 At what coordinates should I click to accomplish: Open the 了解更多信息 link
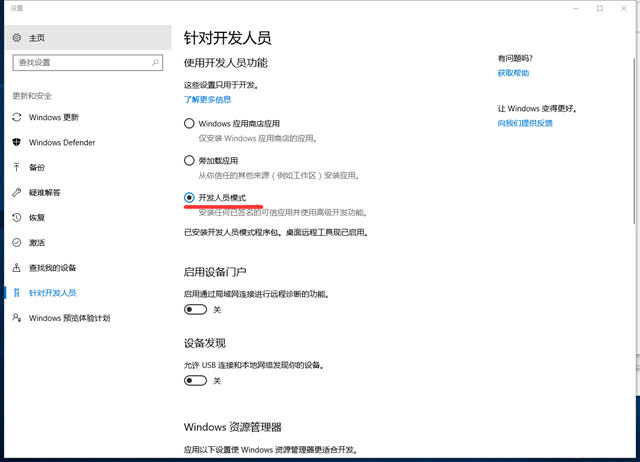pos(207,100)
